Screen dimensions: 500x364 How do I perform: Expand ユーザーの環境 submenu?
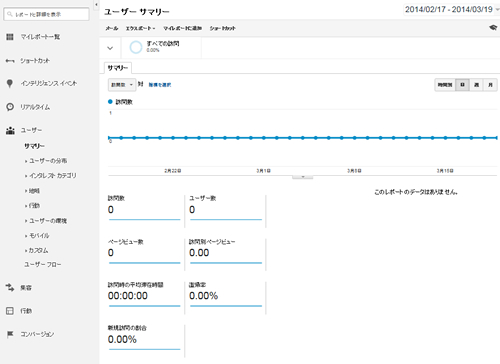[x=46, y=221]
